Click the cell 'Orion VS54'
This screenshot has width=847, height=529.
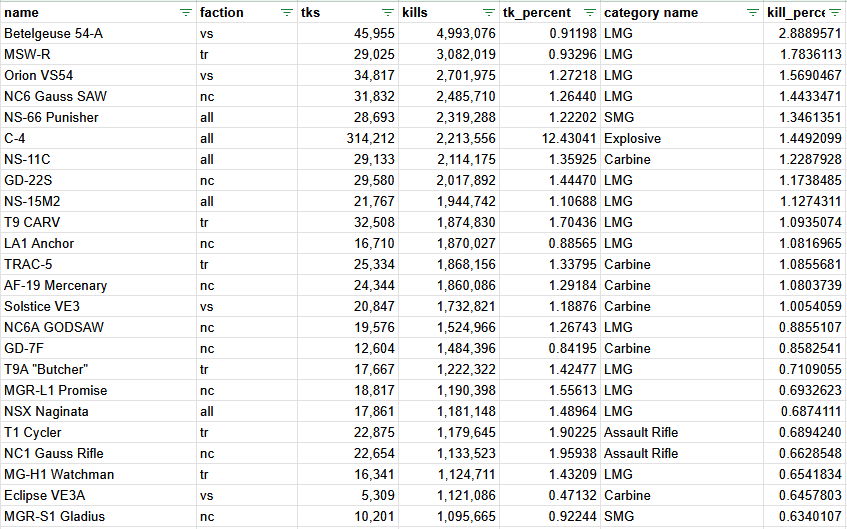98,76
